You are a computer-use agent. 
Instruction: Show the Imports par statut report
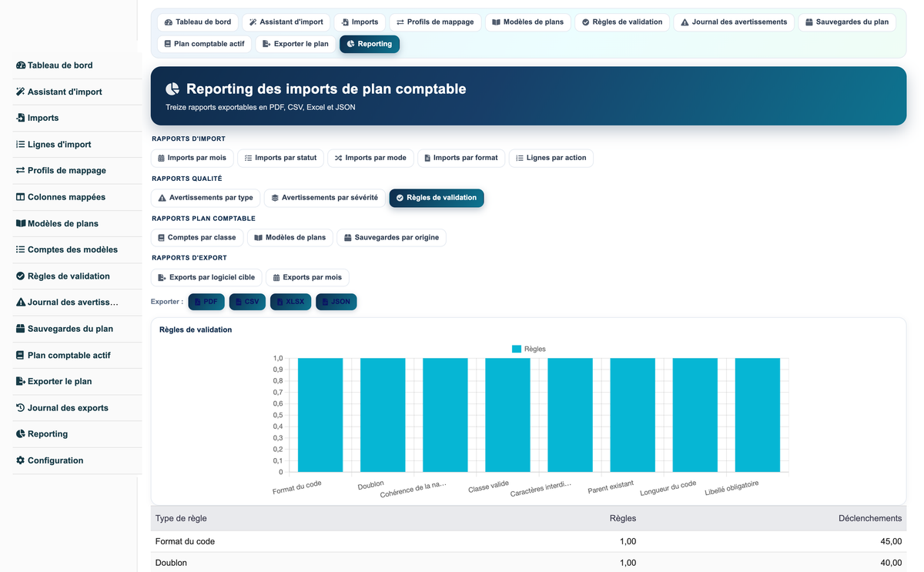pos(280,158)
